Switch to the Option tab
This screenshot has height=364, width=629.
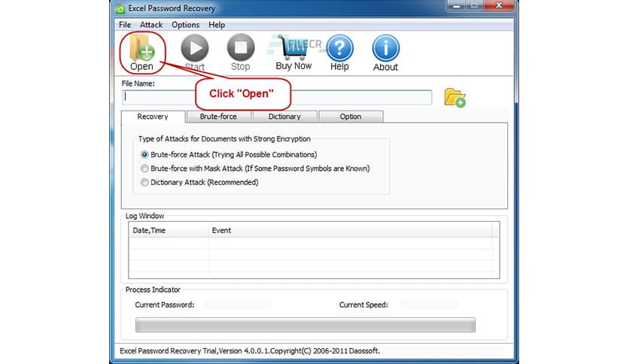351,117
